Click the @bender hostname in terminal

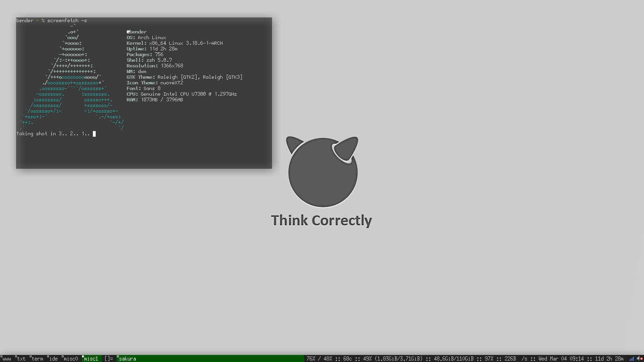pos(136,32)
